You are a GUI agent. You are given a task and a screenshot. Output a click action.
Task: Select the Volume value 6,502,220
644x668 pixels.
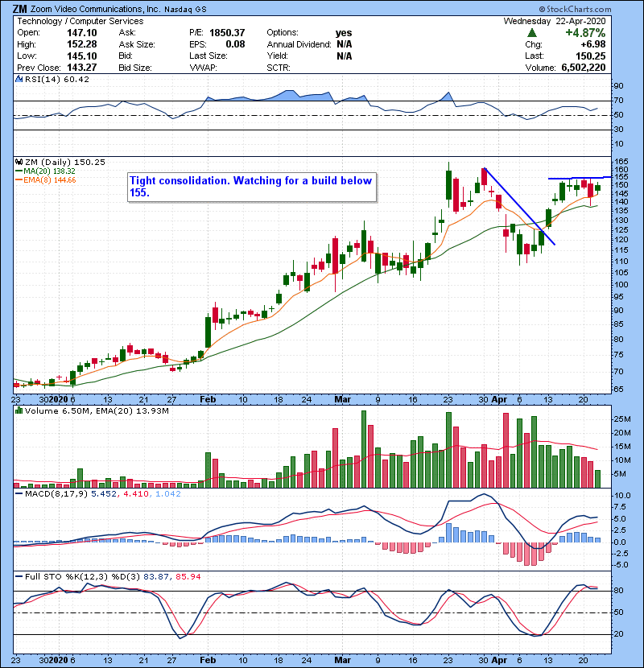(584, 68)
